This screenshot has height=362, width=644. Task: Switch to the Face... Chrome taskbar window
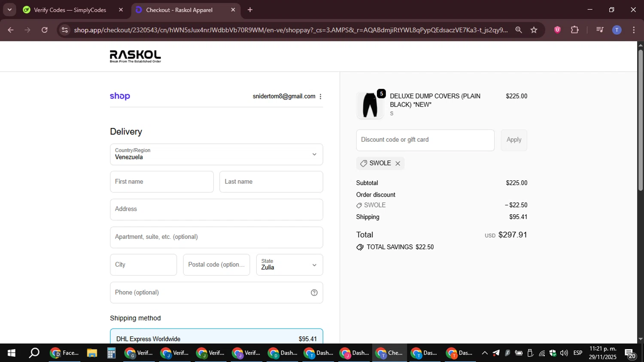tap(65, 353)
